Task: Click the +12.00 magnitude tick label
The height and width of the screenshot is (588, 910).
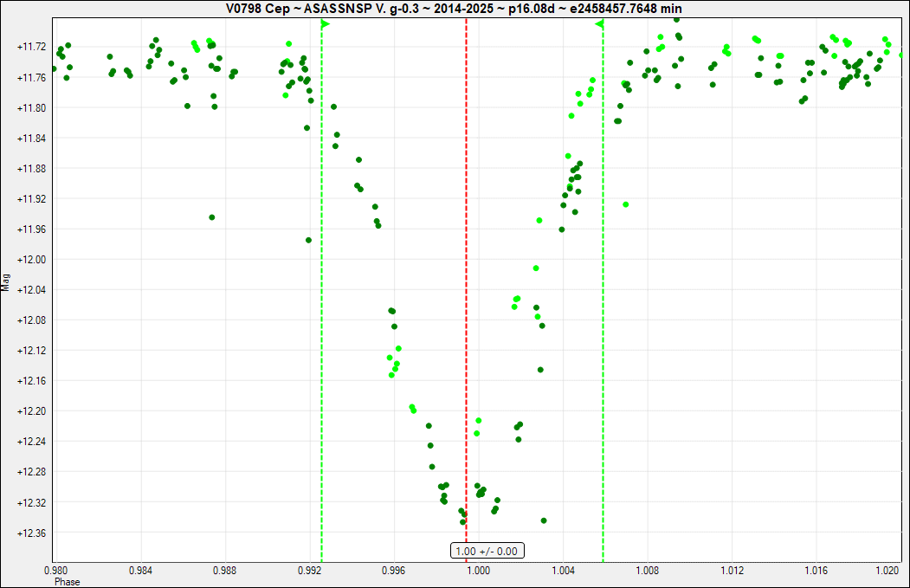Action: click(x=31, y=260)
